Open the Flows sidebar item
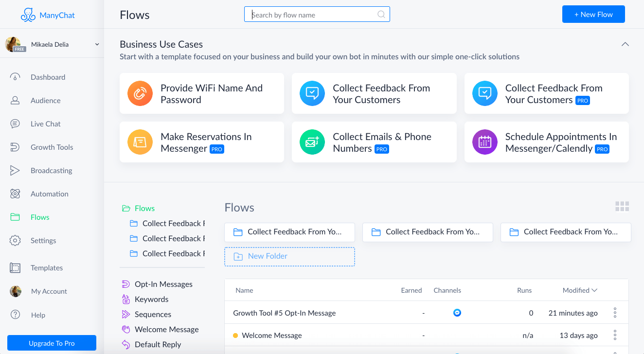 click(40, 217)
